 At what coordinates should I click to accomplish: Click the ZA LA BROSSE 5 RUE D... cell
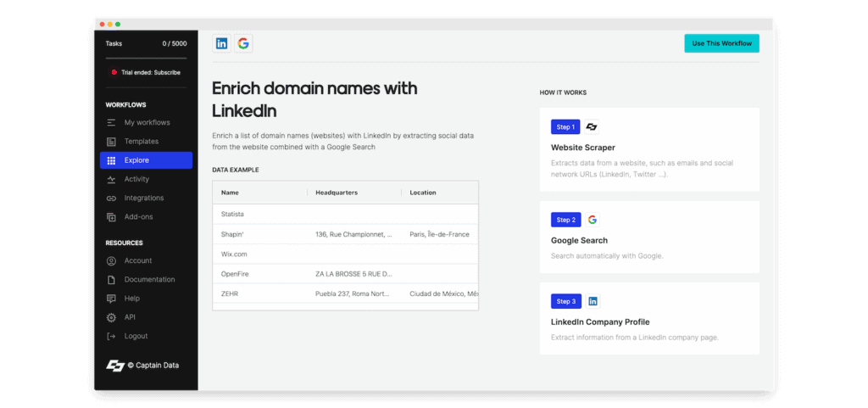click(x=354, y=274)
